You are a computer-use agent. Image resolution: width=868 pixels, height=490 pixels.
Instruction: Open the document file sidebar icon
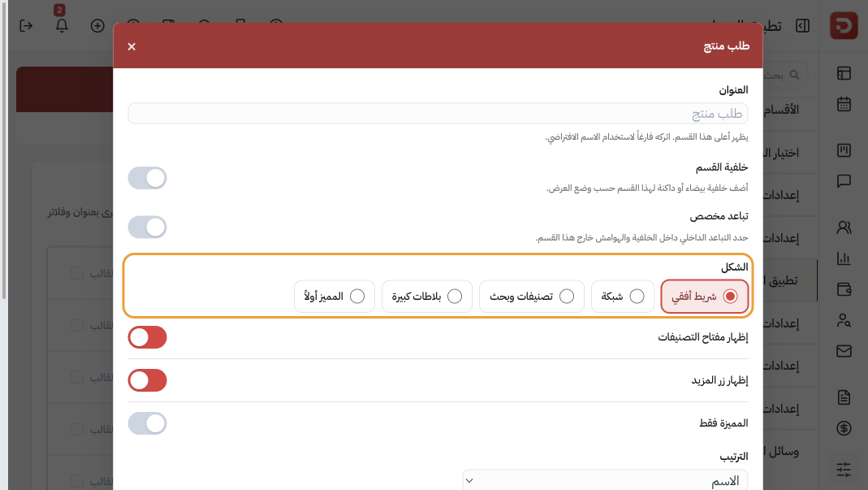click(x=844, y=397)
